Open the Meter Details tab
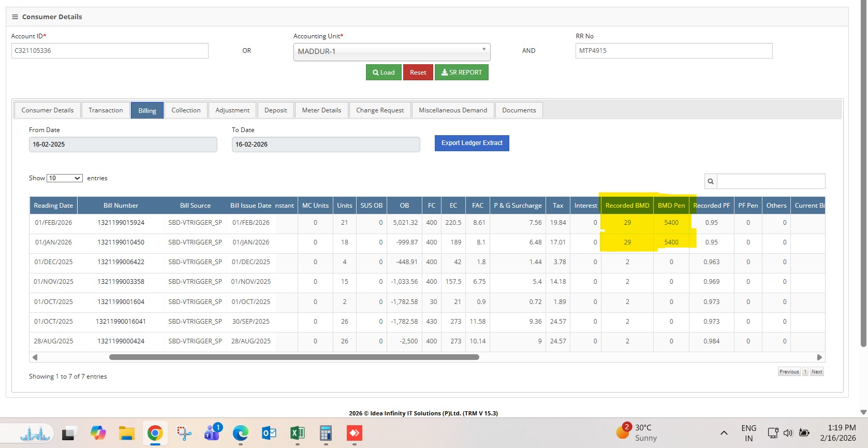This screenshot has height=448, width=868. pos(321,110)
